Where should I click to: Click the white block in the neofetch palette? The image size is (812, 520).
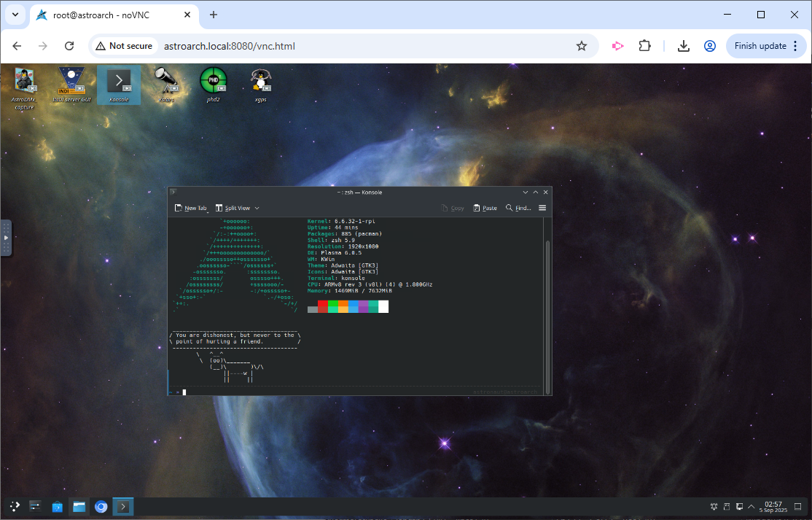(383, 306)
